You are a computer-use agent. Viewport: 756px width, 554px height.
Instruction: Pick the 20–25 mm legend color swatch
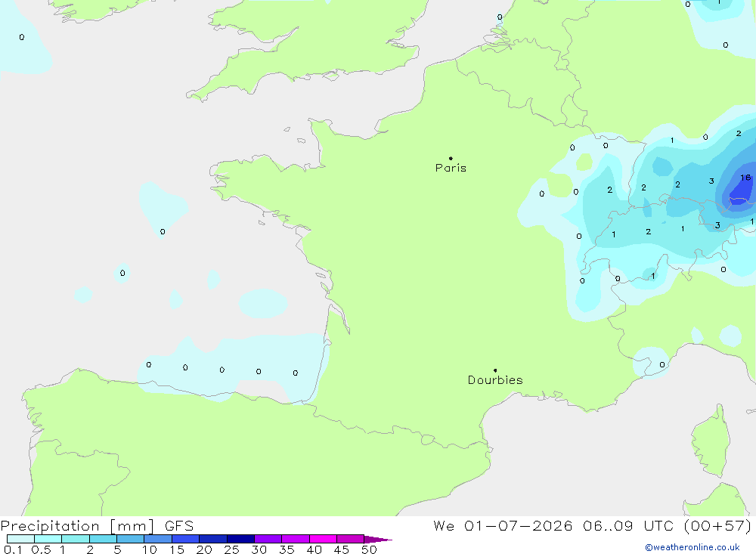click(213, 539)
